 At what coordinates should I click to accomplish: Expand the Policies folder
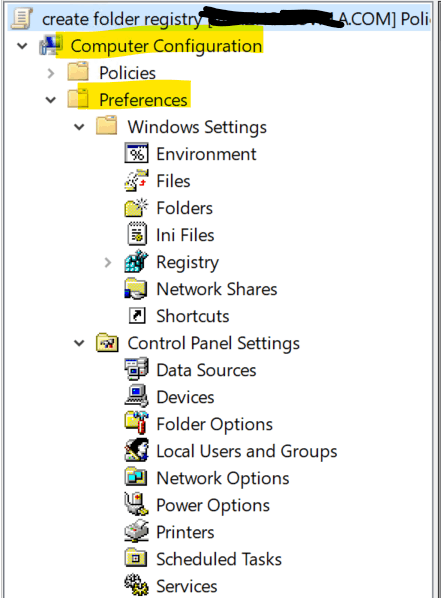click(51, 73)
